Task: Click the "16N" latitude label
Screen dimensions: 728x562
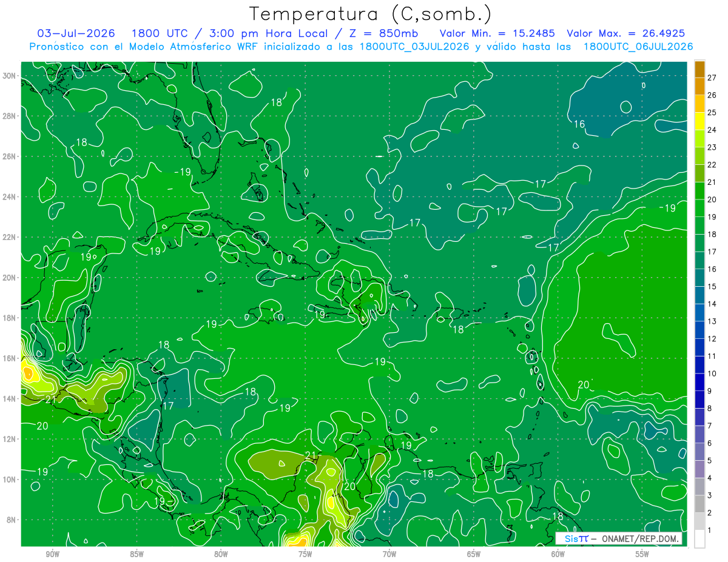Action: tap(8, 358)
